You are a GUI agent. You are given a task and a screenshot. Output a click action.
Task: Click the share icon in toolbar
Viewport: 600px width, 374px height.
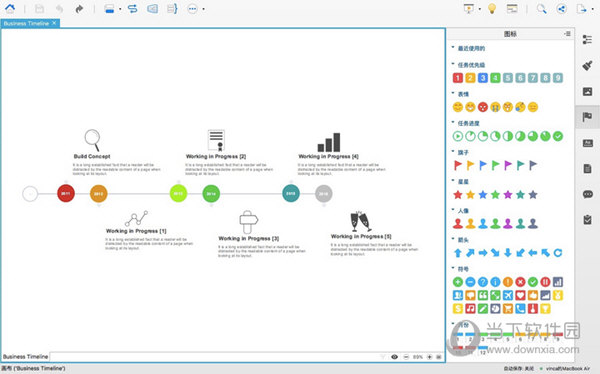(x=561, y=9)
